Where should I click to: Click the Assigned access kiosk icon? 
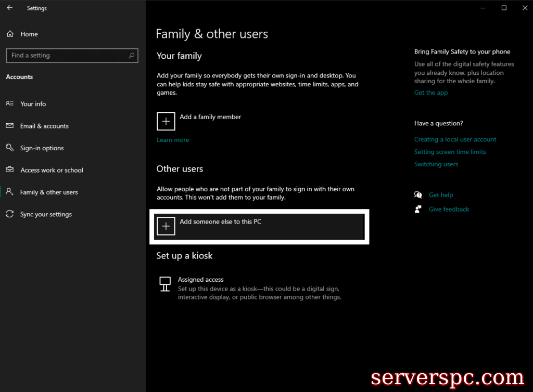[x=165, y=284]
